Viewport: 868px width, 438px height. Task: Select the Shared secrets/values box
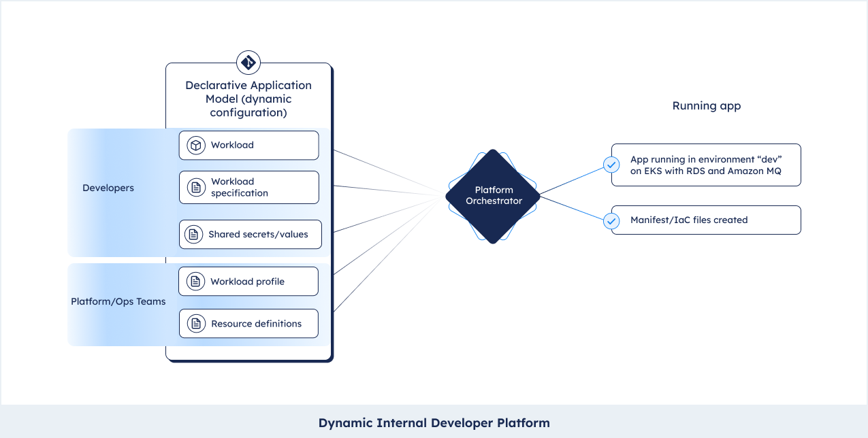click(x=251, y=235)
